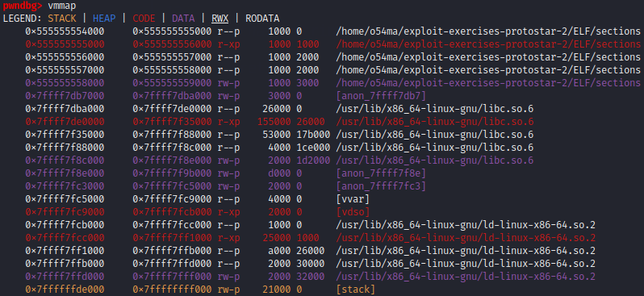Click start address 0x555555557000
The height and width of the screenshot is (296, 644).
[x=65, y=70]
